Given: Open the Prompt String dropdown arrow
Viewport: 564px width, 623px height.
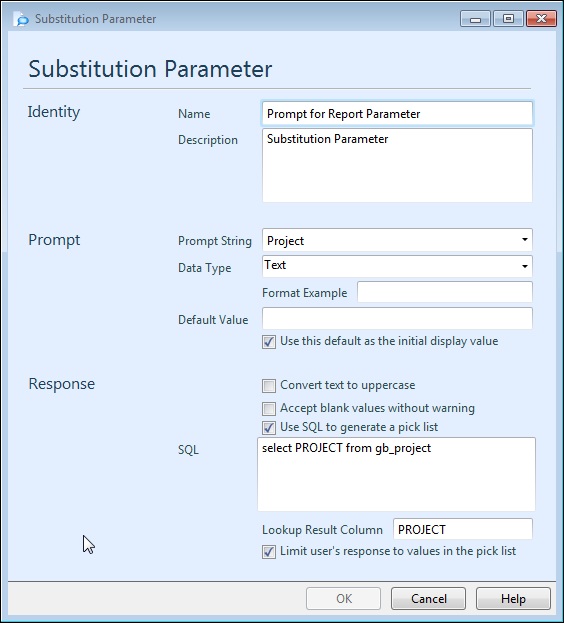Looking at the screenshot, I should pos(525,240).
